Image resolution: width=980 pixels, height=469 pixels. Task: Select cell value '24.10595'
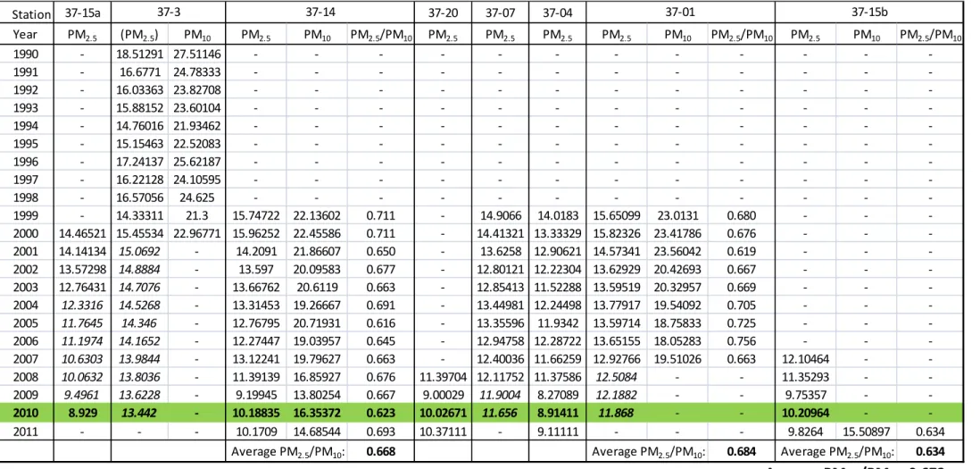tap(197, 180)
